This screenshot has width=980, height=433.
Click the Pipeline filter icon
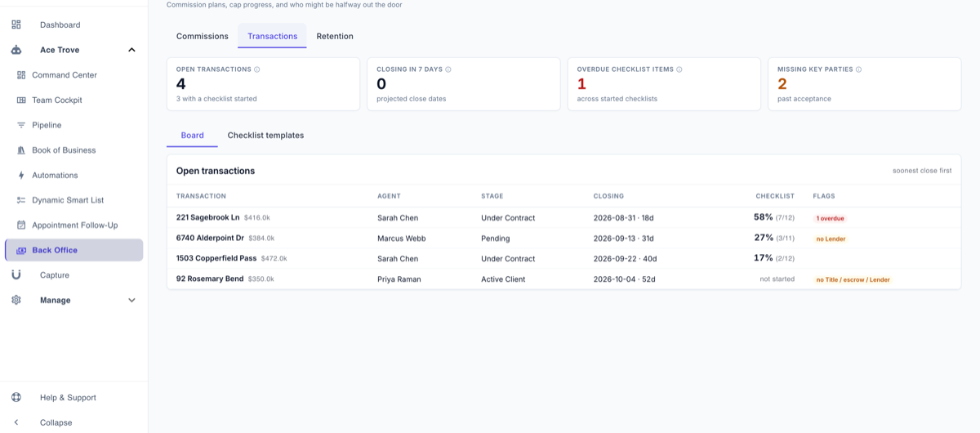21,125
